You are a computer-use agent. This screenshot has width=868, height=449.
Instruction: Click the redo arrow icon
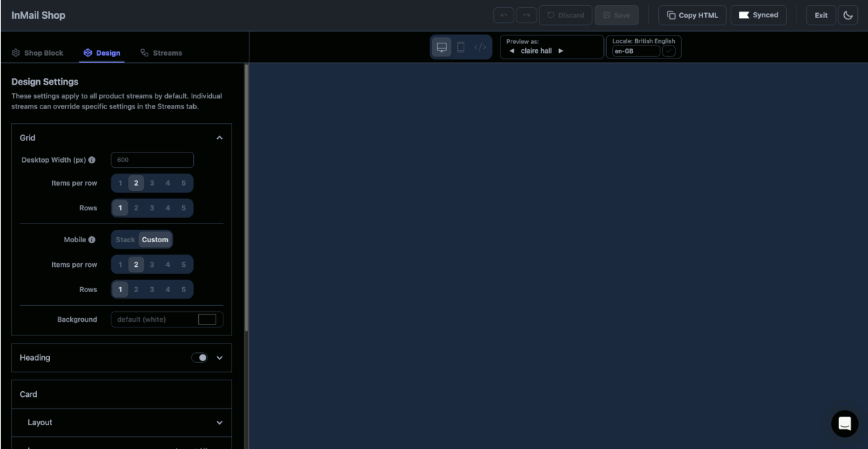pos(526,14)
